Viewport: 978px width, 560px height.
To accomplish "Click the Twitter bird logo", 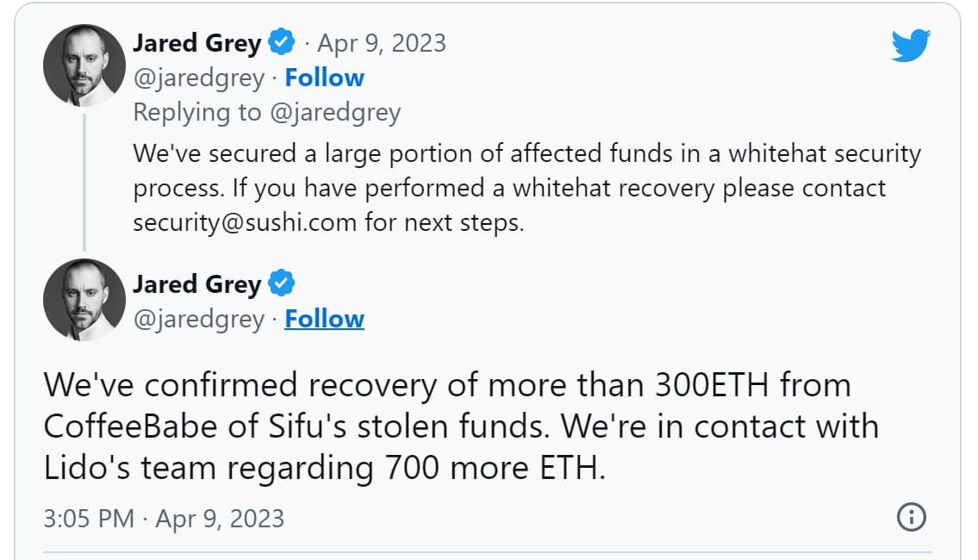I will point(911,44).
